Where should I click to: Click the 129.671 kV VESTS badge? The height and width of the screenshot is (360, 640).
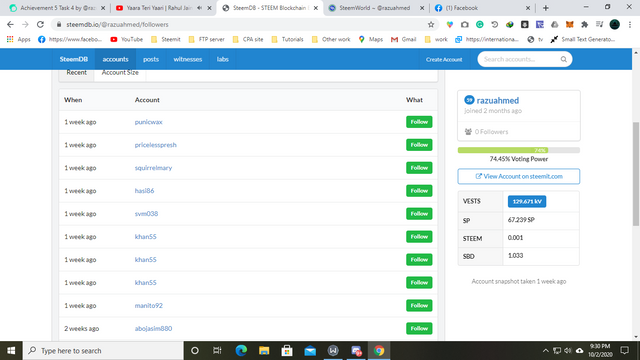pyautogui.click(x=527, y=201)
